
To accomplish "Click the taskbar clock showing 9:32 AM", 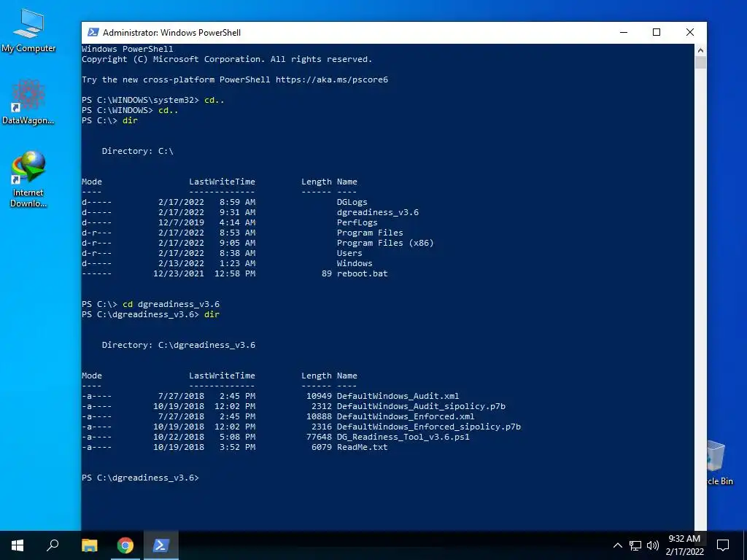I will [x=684, y=545].
